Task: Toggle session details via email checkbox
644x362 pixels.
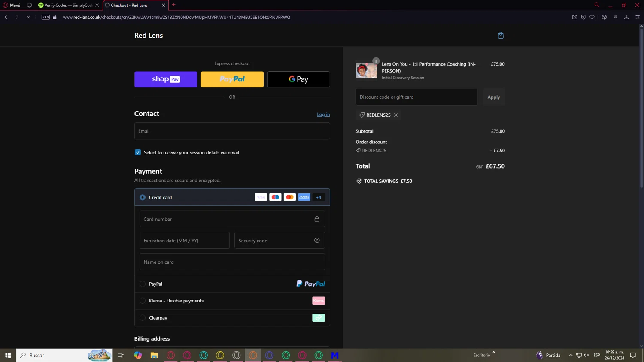Action: click(138, 152)
